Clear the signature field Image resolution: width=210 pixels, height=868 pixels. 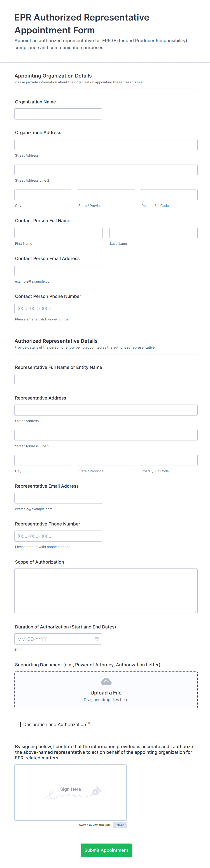tap(119, 825)
